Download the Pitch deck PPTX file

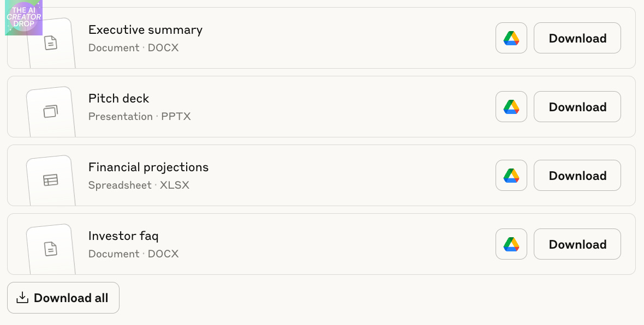(577, 106)
